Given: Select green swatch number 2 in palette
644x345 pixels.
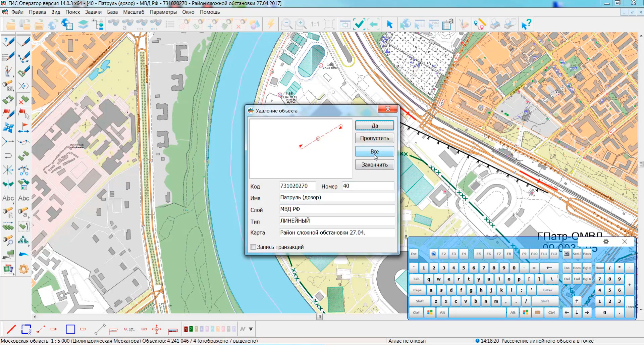Looking at the screenshot, I should point(191,329).
